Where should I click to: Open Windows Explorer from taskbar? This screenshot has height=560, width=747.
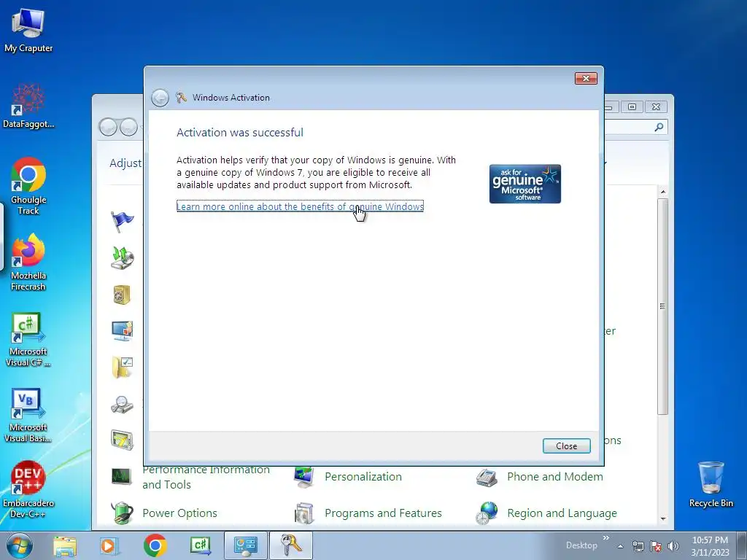(64, 545)
